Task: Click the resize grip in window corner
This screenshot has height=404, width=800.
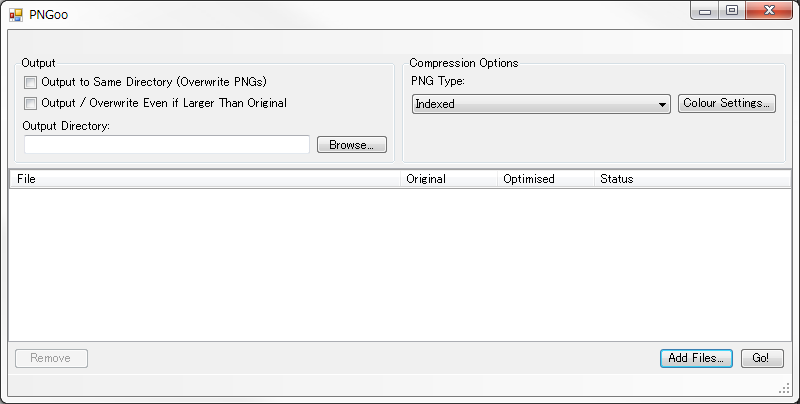Action: (x=784, y=388)
